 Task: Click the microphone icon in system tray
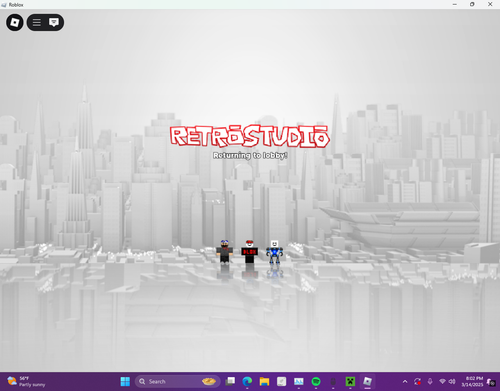click(x=430, y=381)
